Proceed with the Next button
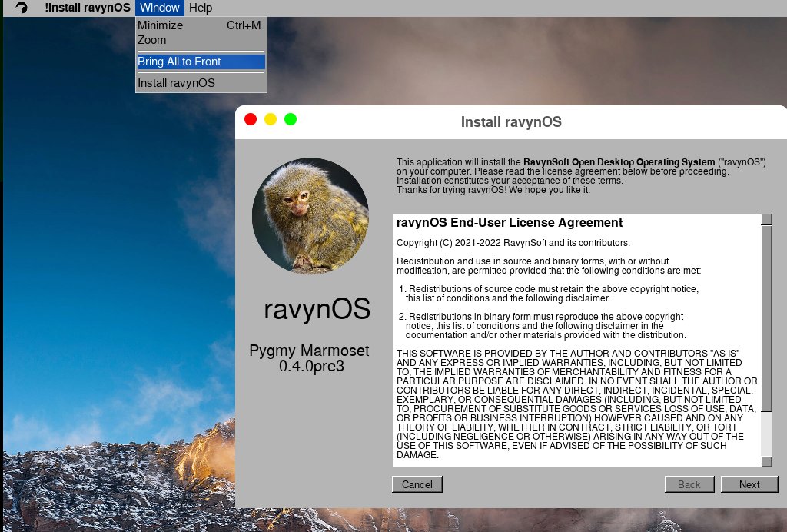The height and width of the screenshot is (532, 787). click(x=749, y=484)
